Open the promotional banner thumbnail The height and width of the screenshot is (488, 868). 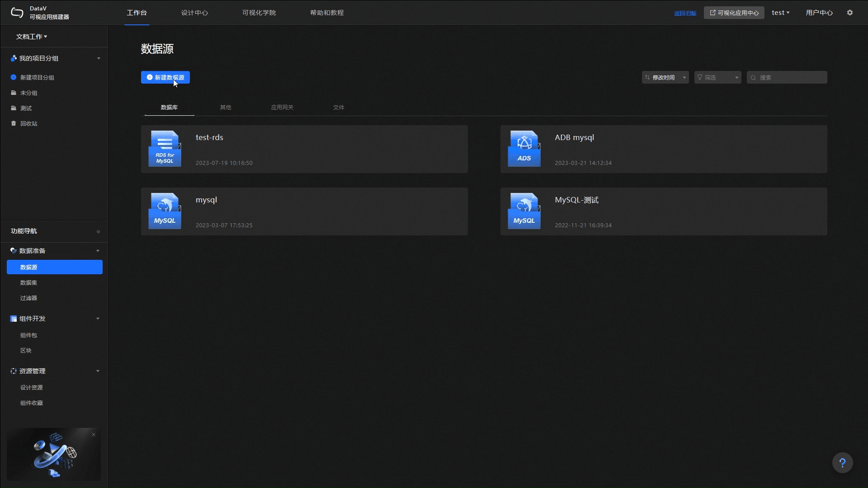click(54, 454)
